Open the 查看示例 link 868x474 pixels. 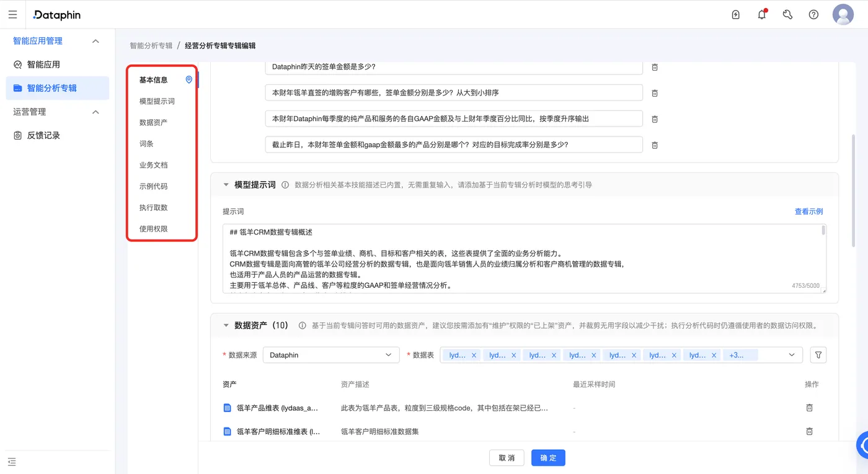[x=809, y=212]
